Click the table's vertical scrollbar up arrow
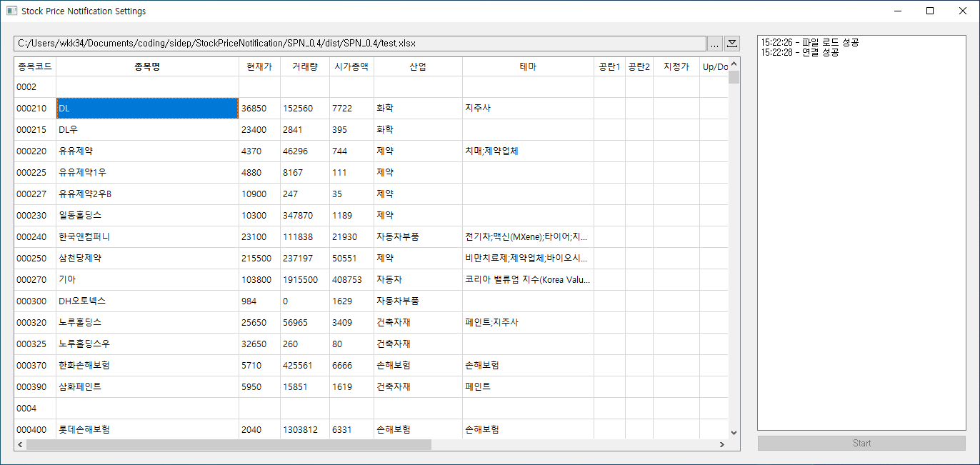This screenshot has height=465, width=980. [x=734, y=64]
